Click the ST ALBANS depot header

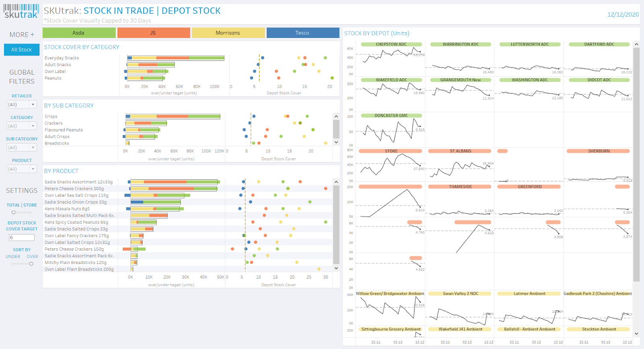point(460,151)
